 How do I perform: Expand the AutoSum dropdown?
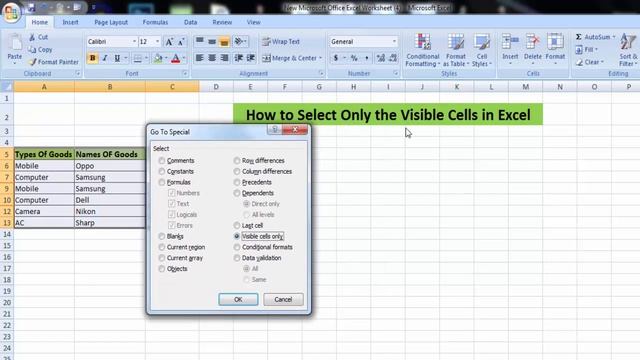click(x=613, y=37)
